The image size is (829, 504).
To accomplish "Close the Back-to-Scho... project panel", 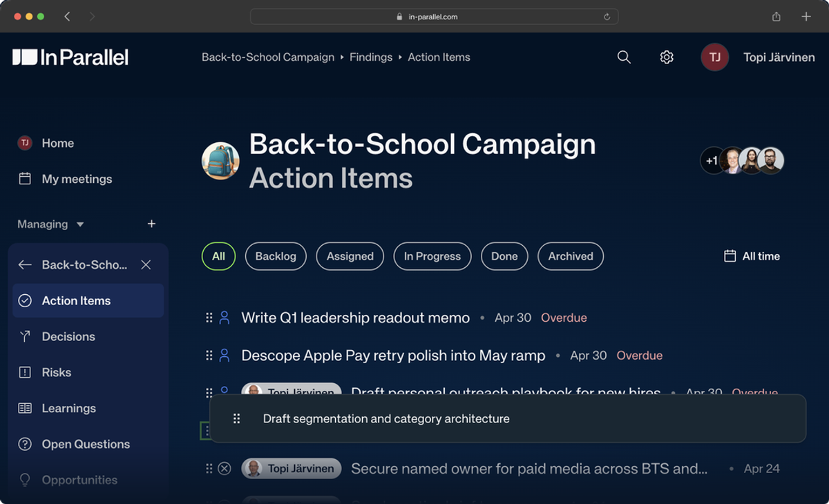I will [146, 264].
